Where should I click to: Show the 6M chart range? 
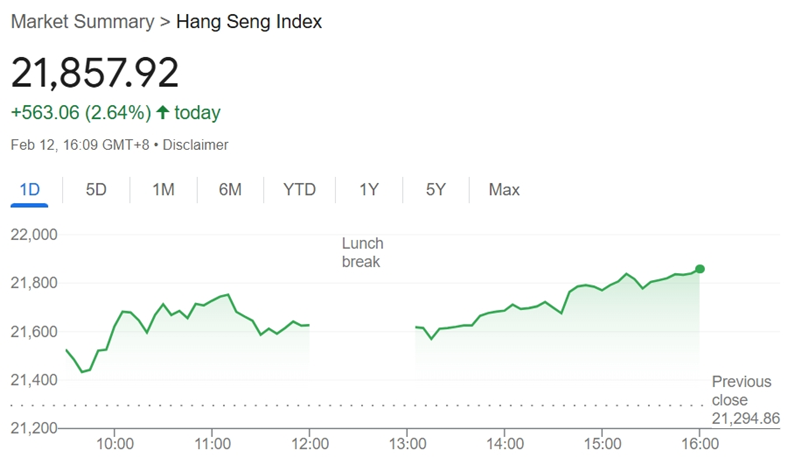coord(230,190)
